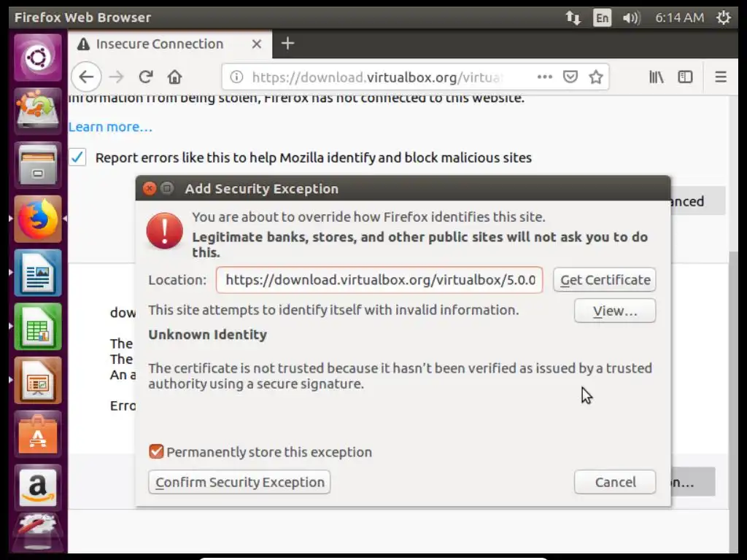
Task: Click Confirm Security Exception
Action: point(239,482)
